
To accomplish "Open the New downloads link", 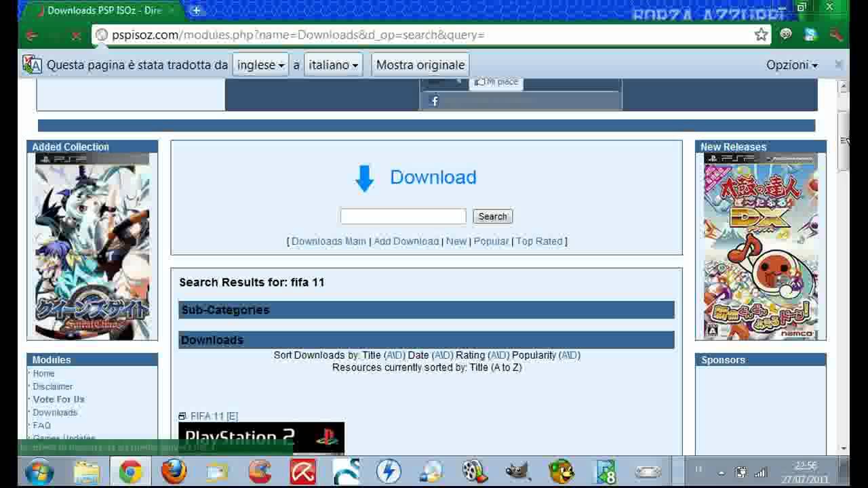I will (456, 241).
